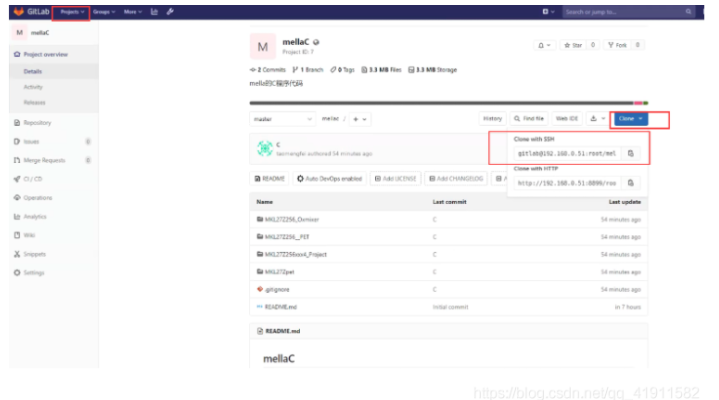Select the Clone with SSH URL field
Image resolution: width=719 pixels, height=400 pixels.
[567, 154]
